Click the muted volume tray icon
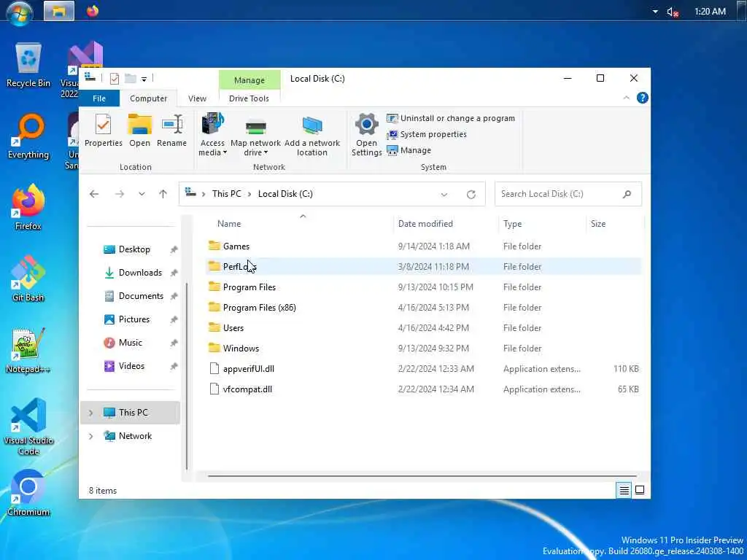This screenshot has width=747, height=560. click(673, 12)
